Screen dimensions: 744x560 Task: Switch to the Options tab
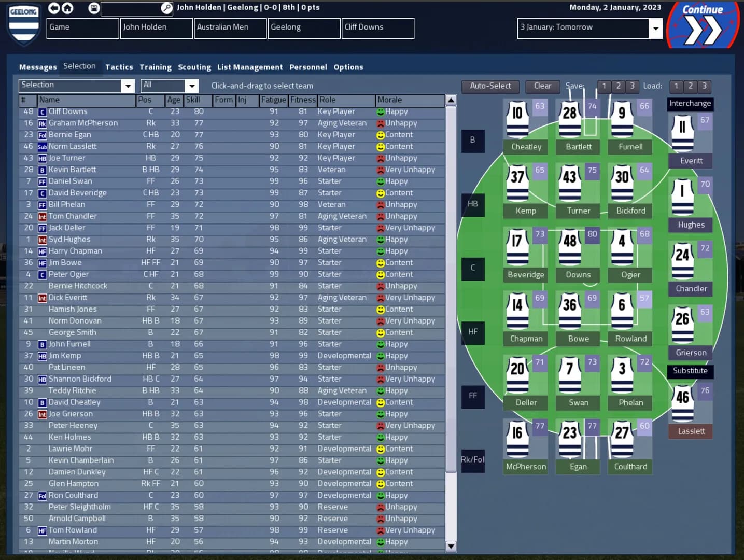[x=348, y=67]
